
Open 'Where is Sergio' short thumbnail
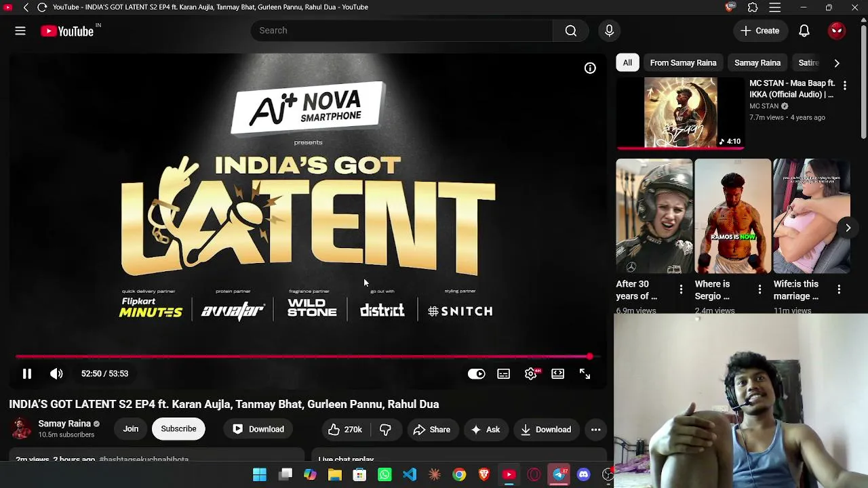pos(733,216)
